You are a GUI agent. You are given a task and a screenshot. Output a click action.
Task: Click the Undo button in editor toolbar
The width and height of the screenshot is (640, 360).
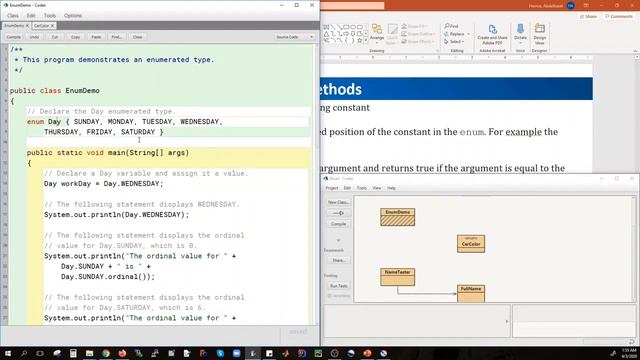coord(34,37)
